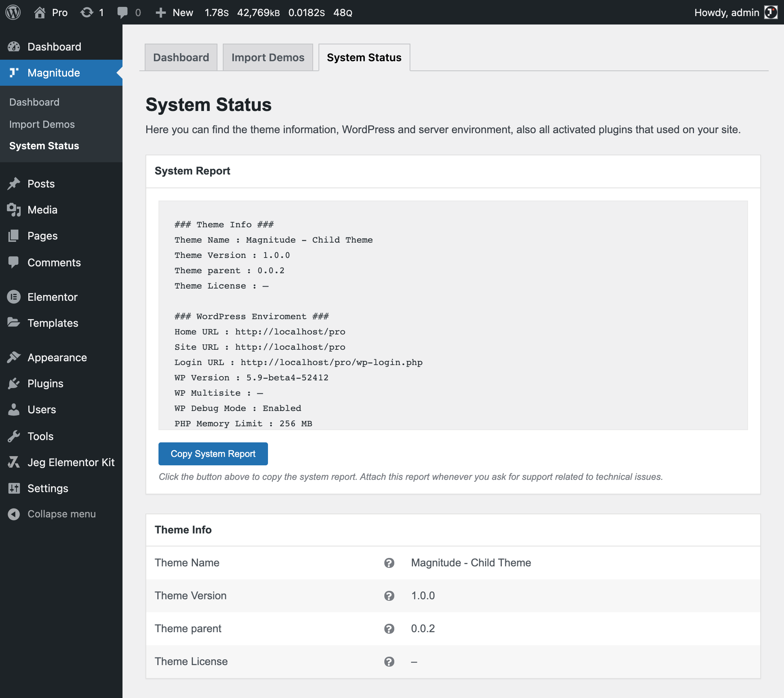Click the help icon beside Theme Name
Image resolution: width=784 pixels, height=698 pixels.
[x=389, y=563]
